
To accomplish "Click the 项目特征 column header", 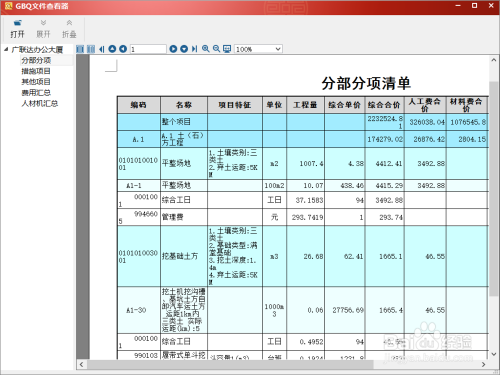I will pyautogui.click(x=235, y=105).
